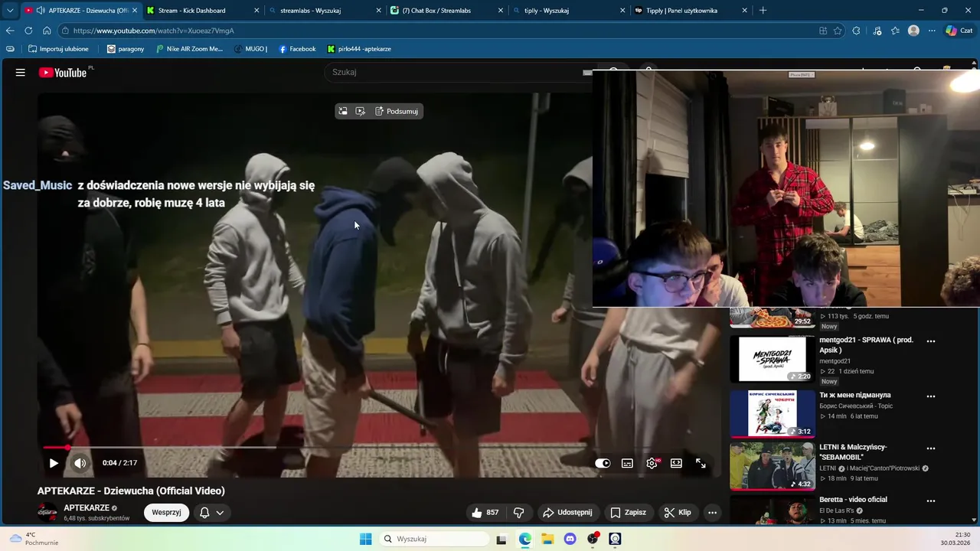Viewport: 980px width, 551px height.
Task: Share the video via Udostępnij
Action: click(567, 513)
